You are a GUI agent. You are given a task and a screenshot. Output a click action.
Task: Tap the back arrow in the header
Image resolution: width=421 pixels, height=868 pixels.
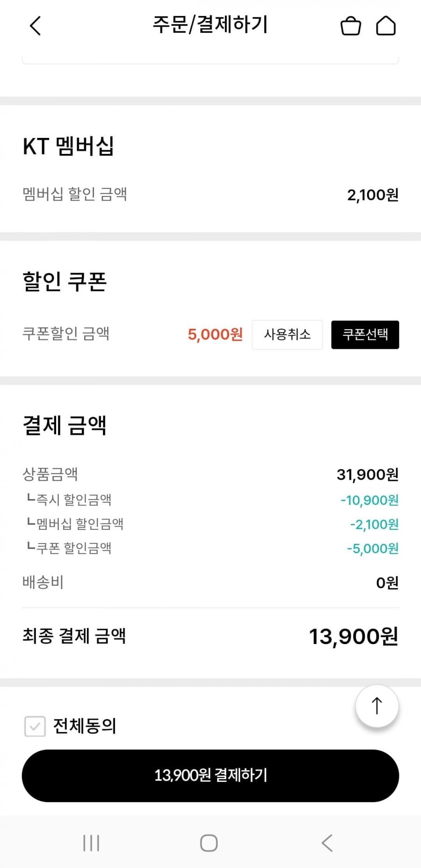click(x=35, y=26)
